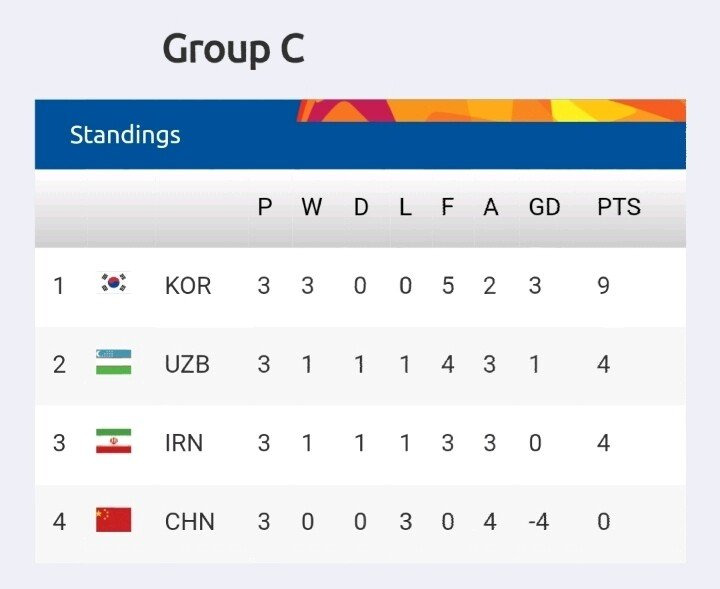Viewport: 720px width, 589px height.
Task: Click the South Korea flag icon
Action: coord(113,283)
